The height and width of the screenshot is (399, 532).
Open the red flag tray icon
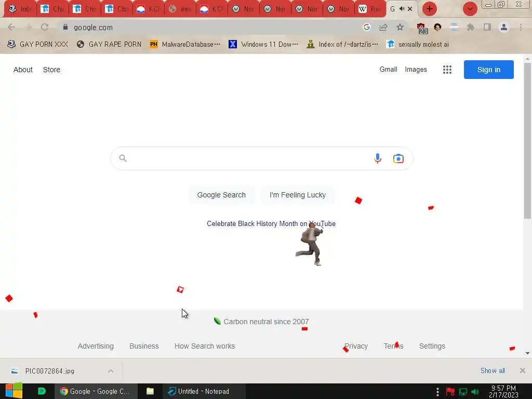(450, 392)
